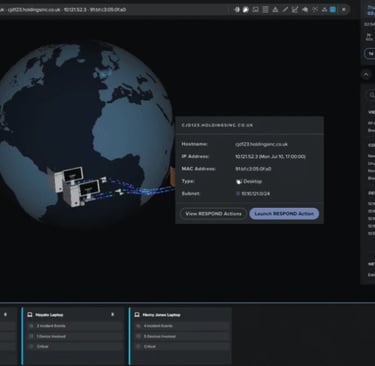Click the device title text in the top bar
375x366 pixels.
63,10
